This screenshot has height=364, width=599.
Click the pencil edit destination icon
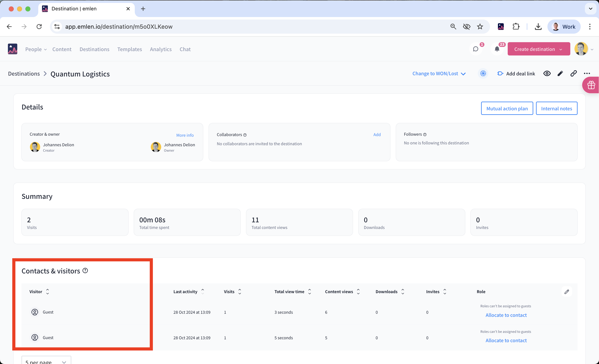[x=560, y=73]
